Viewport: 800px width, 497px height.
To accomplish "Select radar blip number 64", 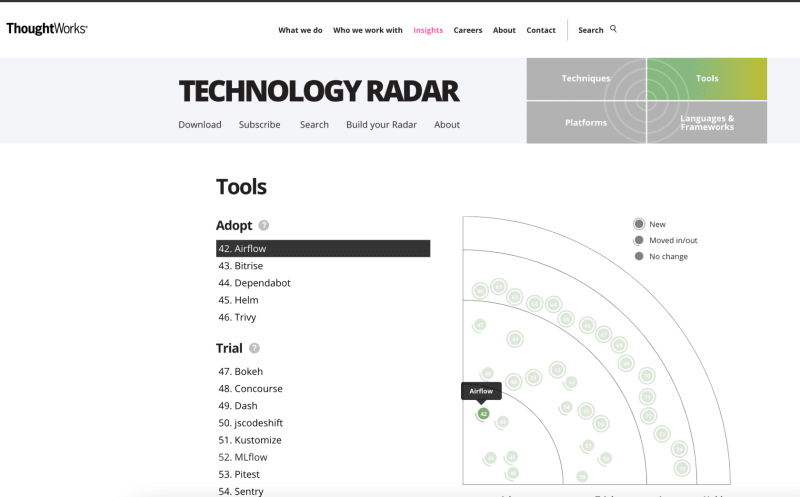I will [x=554, y=305].
